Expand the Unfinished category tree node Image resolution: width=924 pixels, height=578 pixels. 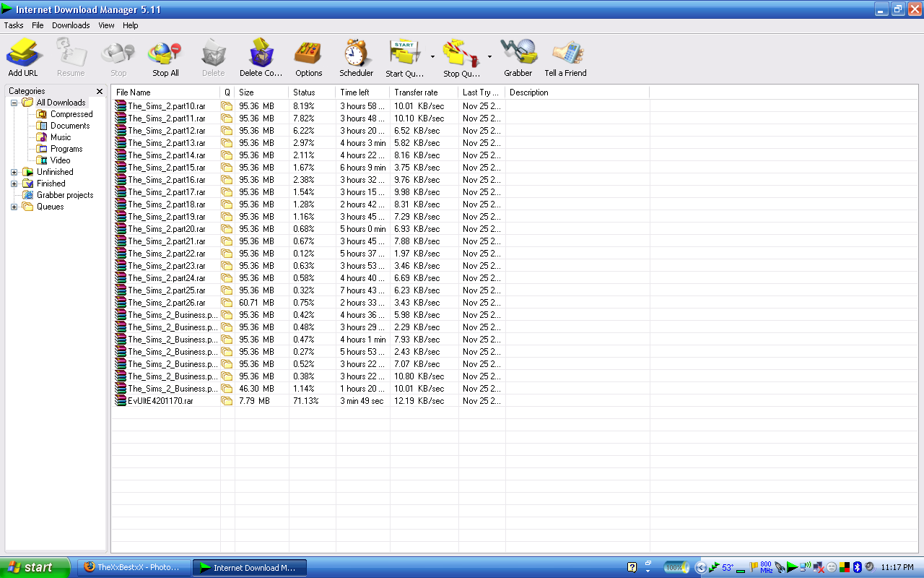[14, 172]
